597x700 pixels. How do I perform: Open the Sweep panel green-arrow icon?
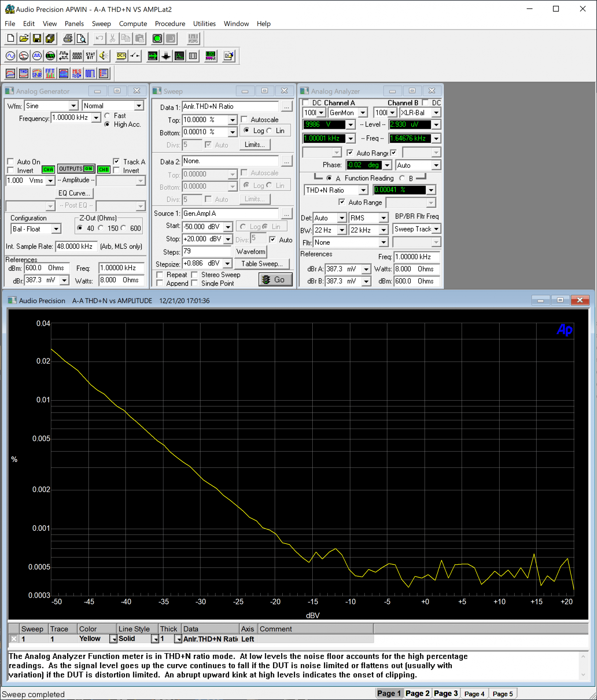(152, 56)
